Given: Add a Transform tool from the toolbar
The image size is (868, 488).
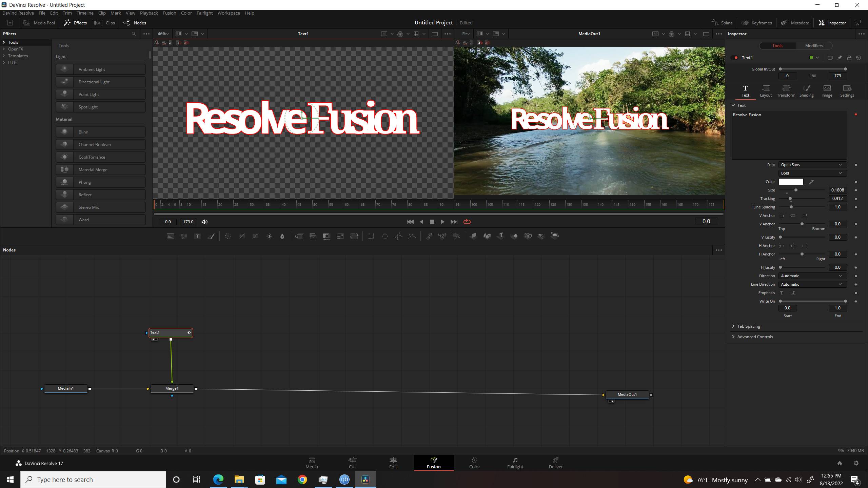Looking at the screenshot, I should tap(354, 236).
